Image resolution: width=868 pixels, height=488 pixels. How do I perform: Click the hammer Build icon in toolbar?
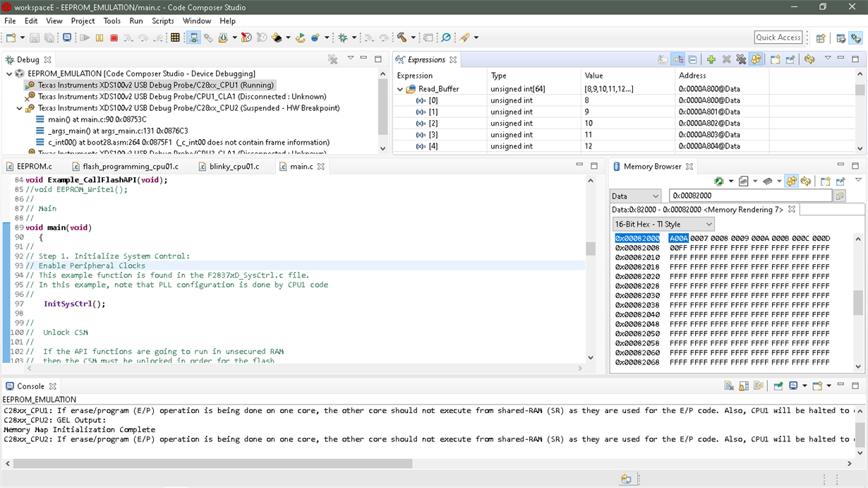(402, 37)
